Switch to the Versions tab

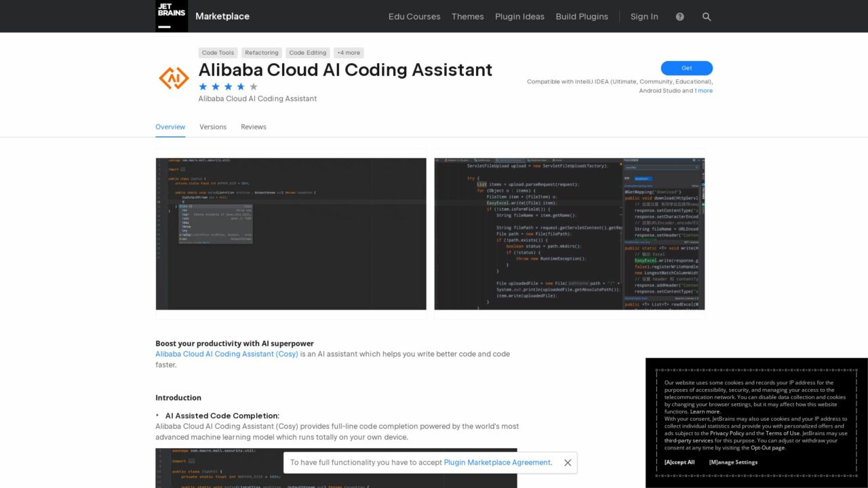[213, 127]
